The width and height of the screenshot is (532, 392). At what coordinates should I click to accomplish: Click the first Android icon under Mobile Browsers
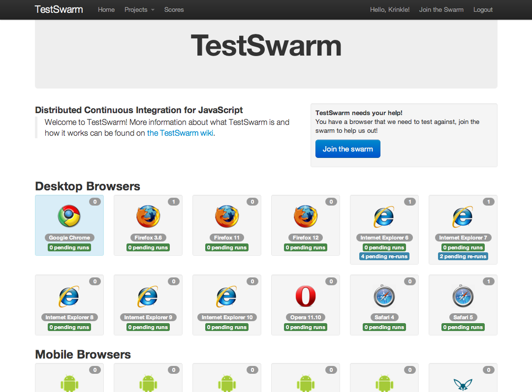tap(69, 383)
